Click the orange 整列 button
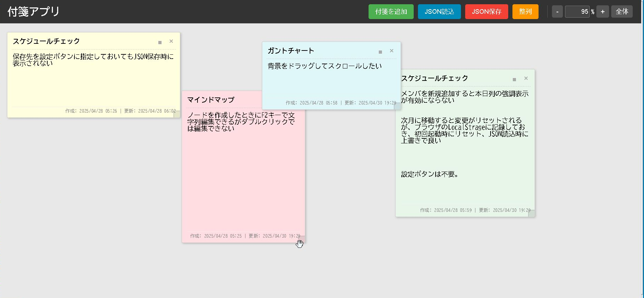The image size is (644, 298). (x=525, y=12)
